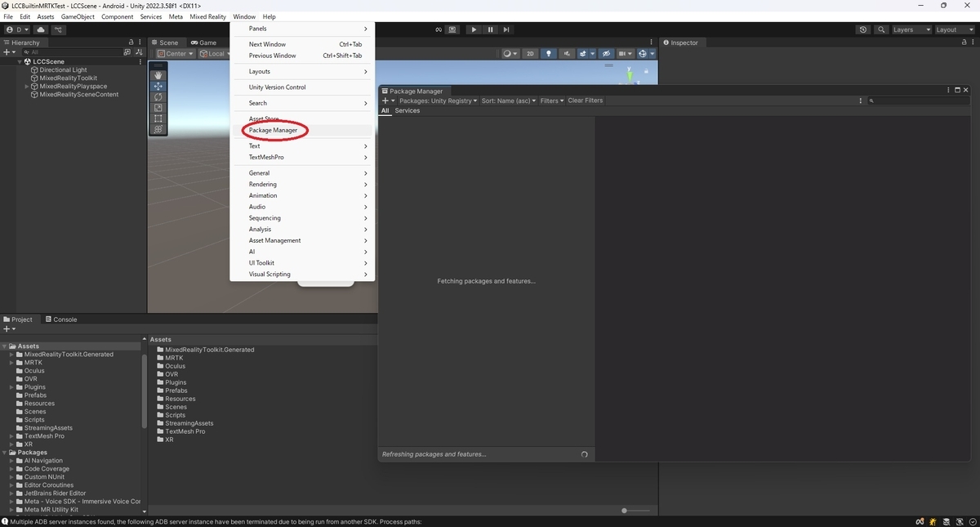Screen dimensions: 980x527
Task: Click the auto-generate lighting status icon
Action: (x=959, y=521)
